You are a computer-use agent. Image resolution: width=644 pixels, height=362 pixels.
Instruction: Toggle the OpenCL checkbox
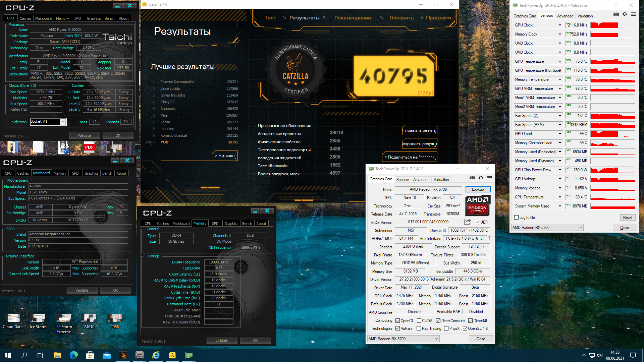point(397,321)
